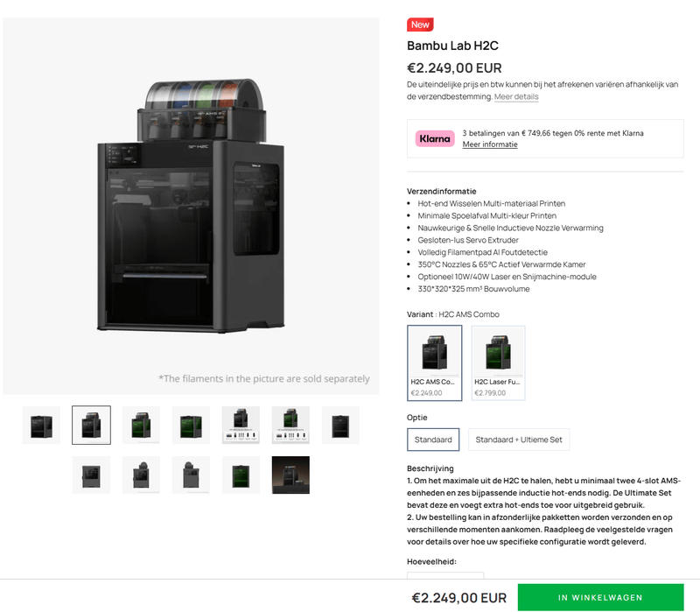Screen dimensions: 700x612
Task: View the first thumbnail in the bottom row
Action: [x=91, y=475]
